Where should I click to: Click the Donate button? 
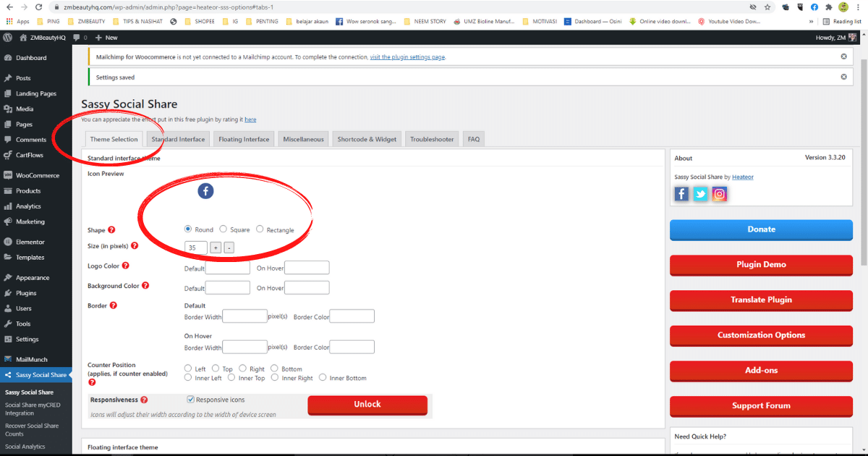coord(761,229)
